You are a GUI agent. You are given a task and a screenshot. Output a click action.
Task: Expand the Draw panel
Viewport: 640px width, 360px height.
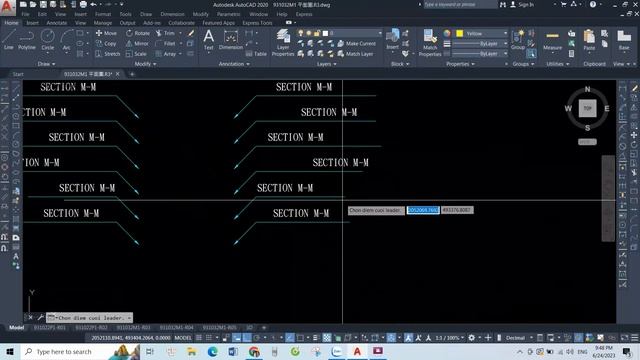point(46,64)
